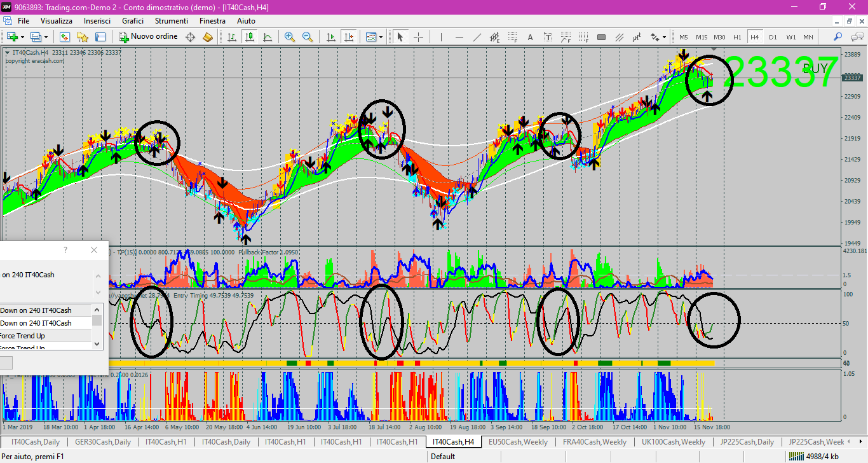Draw a vertical line
Image resolution: width=868 pixels, height=463 pixels.
pos(441,37)
